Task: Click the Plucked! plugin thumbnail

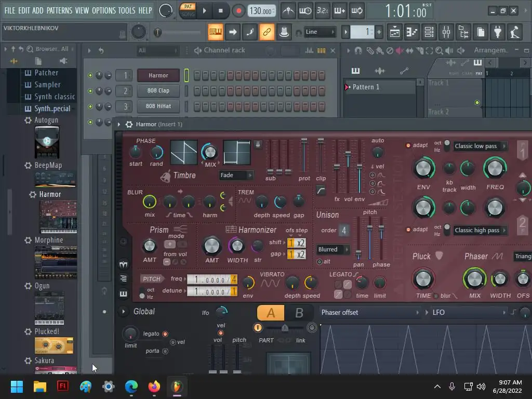Action: [x=54, y=345]
